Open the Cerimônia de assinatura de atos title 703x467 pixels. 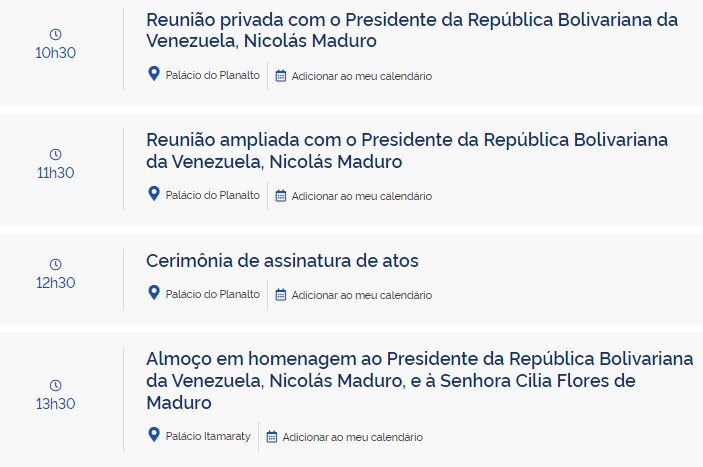(282, 261)
